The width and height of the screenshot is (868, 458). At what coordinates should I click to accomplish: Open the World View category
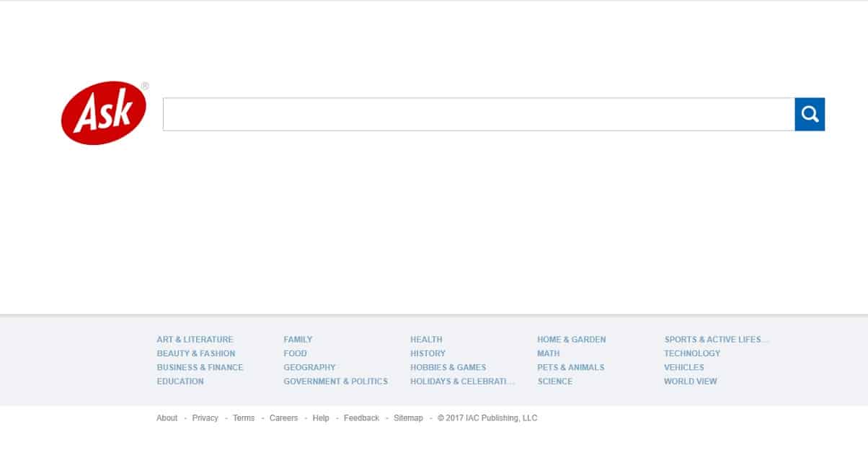pyautogui.click(x=691, y=382)
